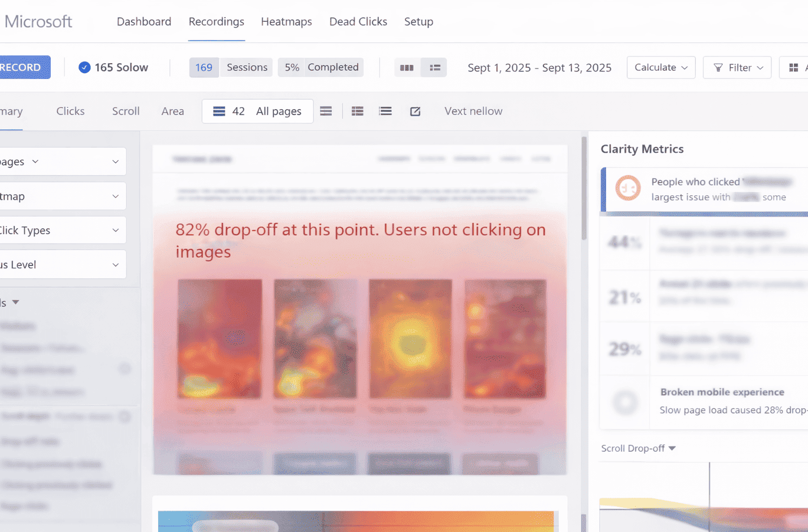Expand the Scroll Drop-off menu
Screen dimensions: 808x532
pyautogui.click(x=638, y=448)
